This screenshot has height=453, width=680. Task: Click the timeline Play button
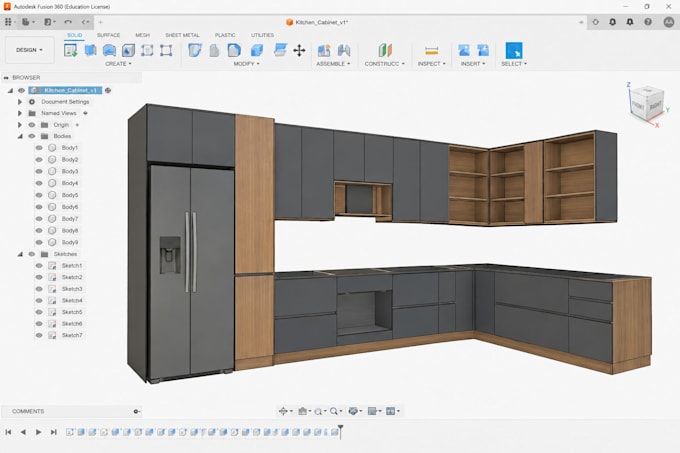tap(38, 432)
